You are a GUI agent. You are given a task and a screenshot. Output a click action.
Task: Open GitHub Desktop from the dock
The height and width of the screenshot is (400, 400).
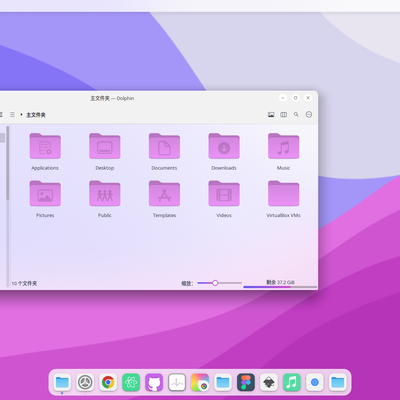click(x=154, y=382)
